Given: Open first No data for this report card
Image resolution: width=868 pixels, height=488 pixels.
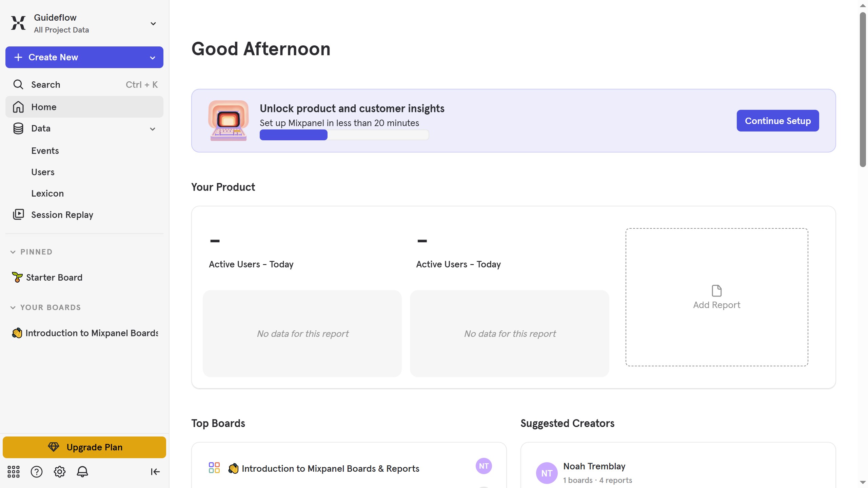Looking at the screenshot, I should tap(302, 333).
